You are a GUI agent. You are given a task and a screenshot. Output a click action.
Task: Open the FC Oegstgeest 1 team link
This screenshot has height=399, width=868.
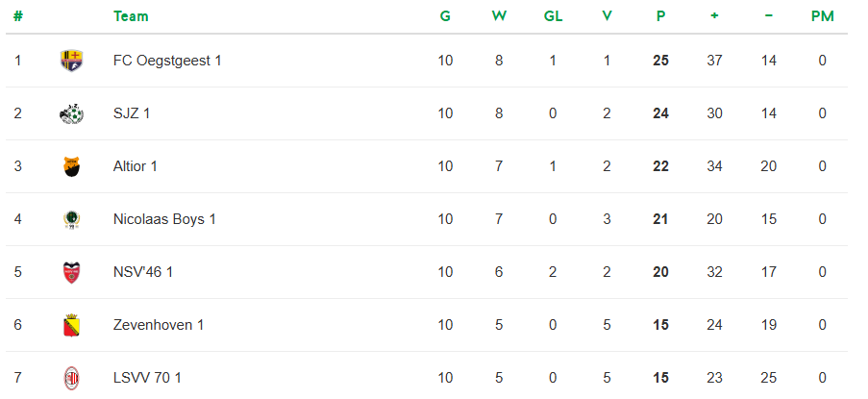167,61
